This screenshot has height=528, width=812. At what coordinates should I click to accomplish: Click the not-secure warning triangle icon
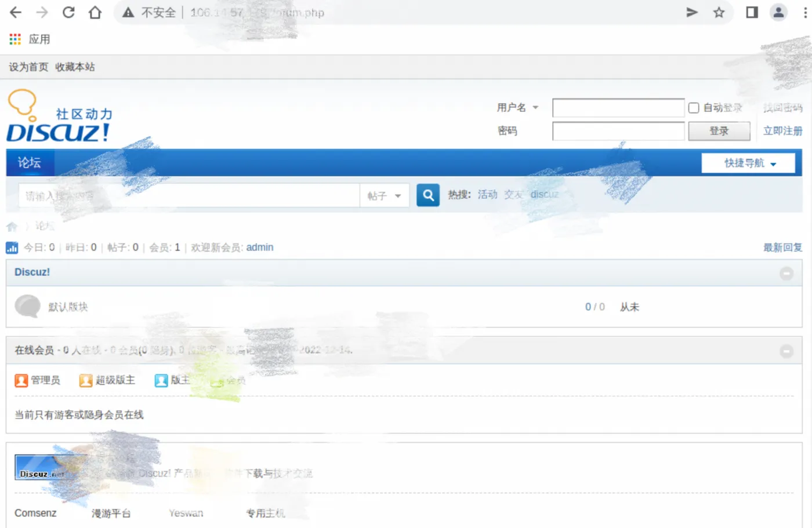[x=128, y=12]
